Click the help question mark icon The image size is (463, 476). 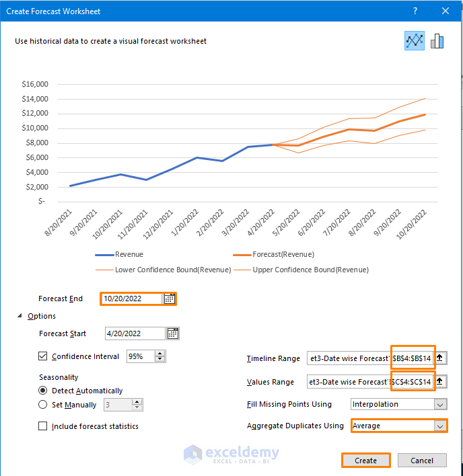[415, 11]
